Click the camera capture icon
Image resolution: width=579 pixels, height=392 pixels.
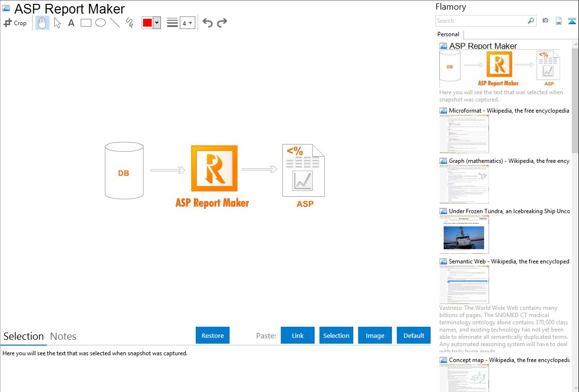[545, 21]
